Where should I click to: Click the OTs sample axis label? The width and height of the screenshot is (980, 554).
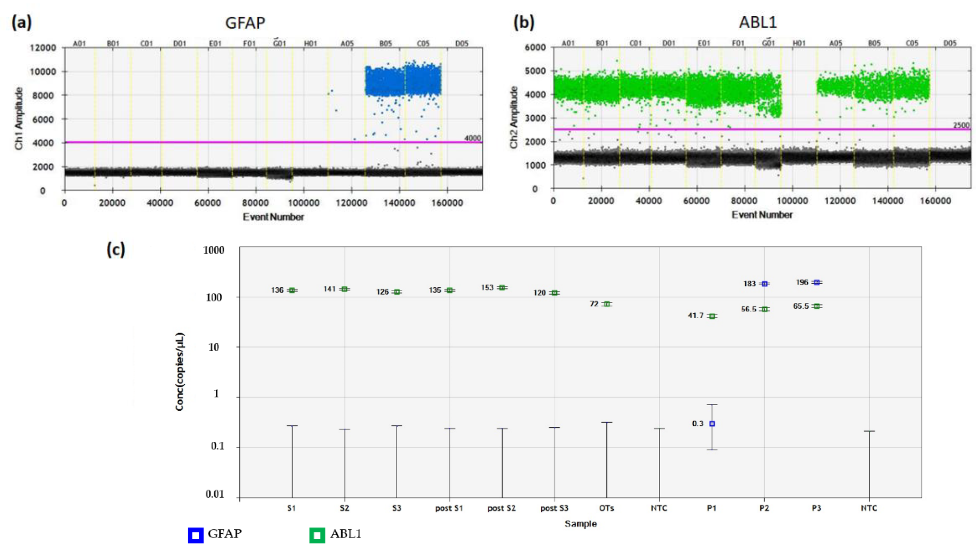606,508
